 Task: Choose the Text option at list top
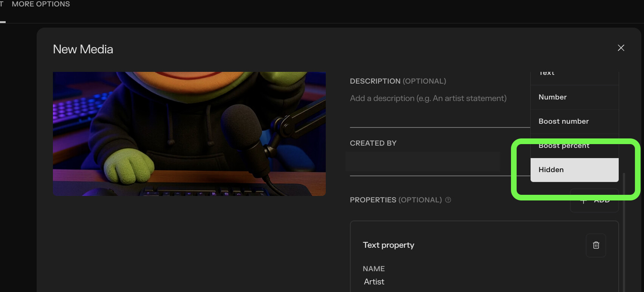[574, 75]
